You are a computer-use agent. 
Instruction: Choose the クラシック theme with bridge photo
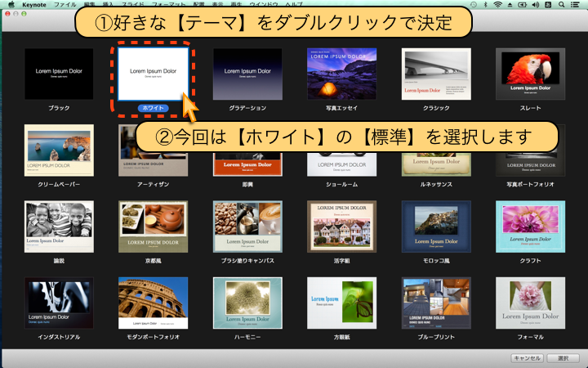(x=436, y=74)
